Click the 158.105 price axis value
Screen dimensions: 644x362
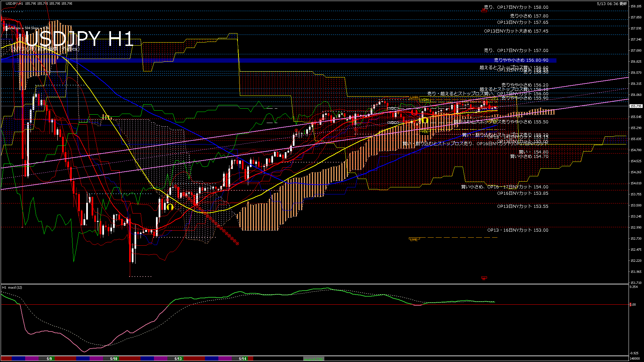click(x=636, y=6)
